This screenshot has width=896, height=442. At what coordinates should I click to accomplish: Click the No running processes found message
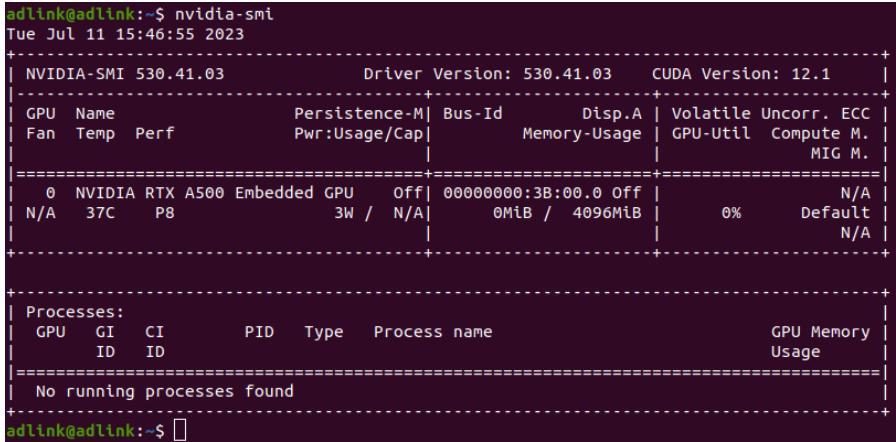tap(165, 392)
